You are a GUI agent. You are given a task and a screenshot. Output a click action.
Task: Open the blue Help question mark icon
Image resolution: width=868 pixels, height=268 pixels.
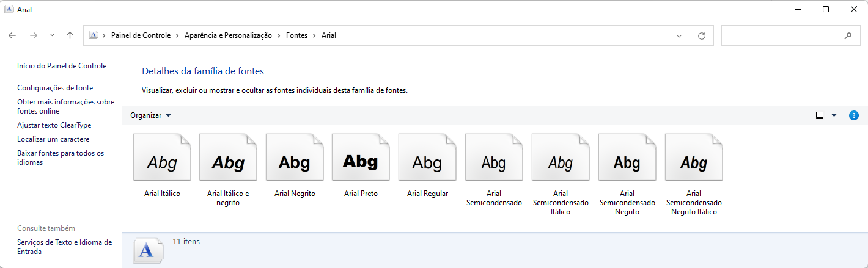tap(854, 115)
